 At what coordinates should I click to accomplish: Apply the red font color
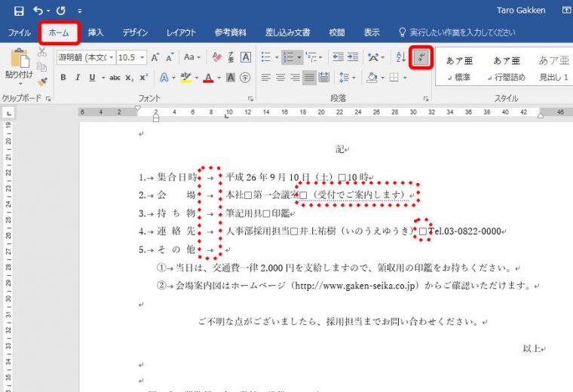click(209, 78)
